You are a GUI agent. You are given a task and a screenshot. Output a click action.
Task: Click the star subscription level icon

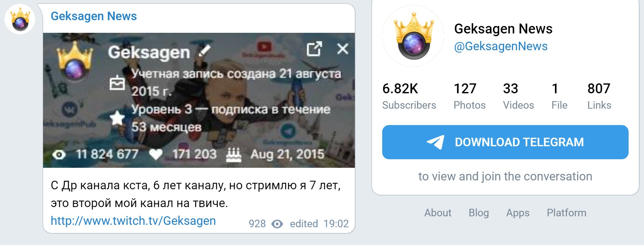[x=117, y=118]
